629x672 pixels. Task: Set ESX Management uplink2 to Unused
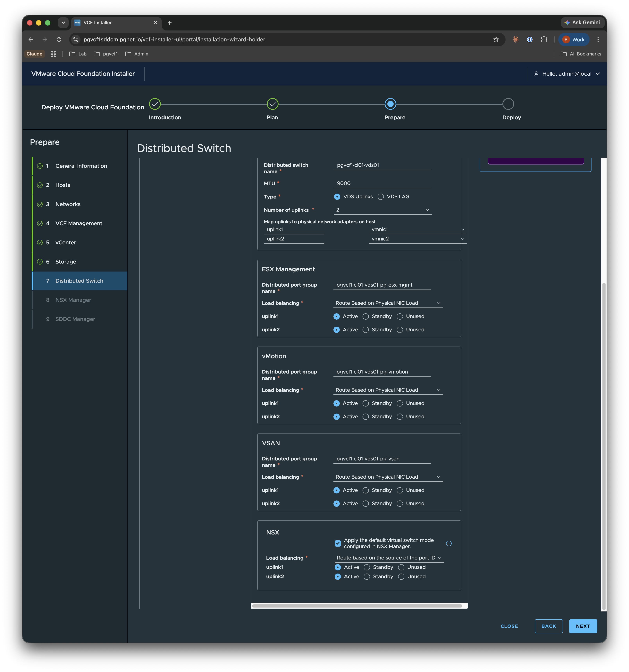[400, 330]
